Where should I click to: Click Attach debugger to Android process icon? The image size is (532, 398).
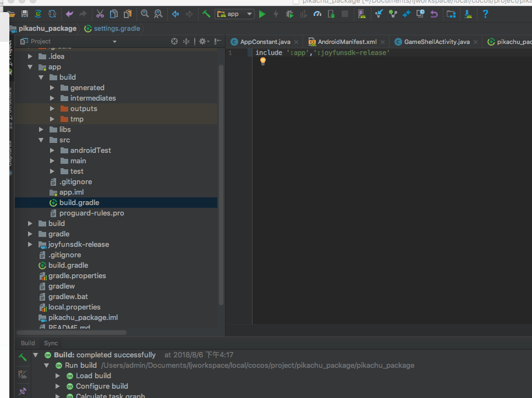click(x=331, y=14)
